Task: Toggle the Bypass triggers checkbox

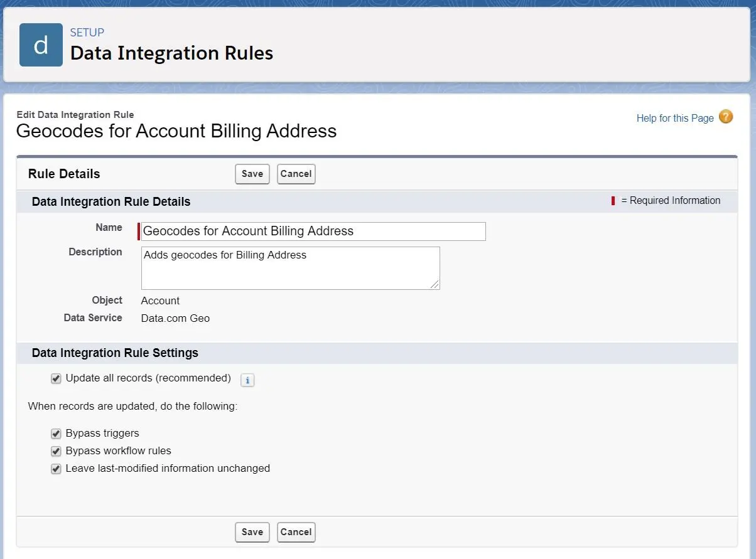Action: pos(56,434)
